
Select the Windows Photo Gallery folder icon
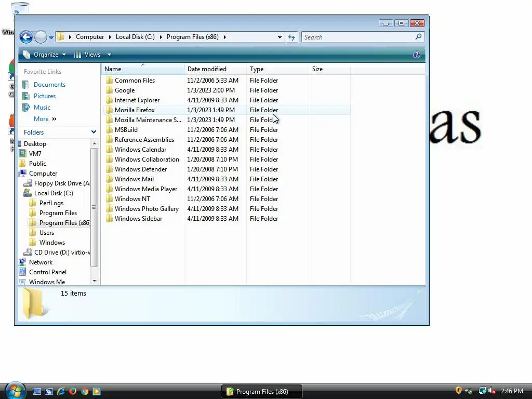point(109,208)
